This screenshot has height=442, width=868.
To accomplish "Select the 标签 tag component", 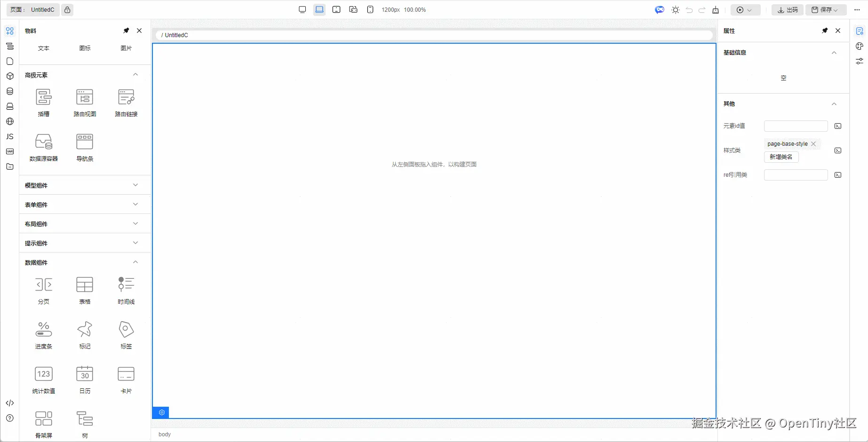I will tap(126, 335).
